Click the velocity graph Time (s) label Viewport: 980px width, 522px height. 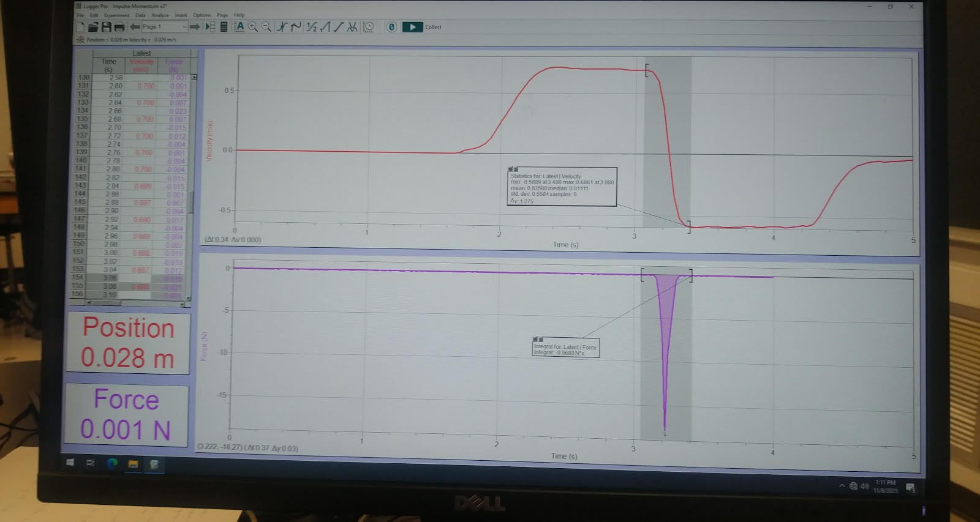click(x=565, y=245)
